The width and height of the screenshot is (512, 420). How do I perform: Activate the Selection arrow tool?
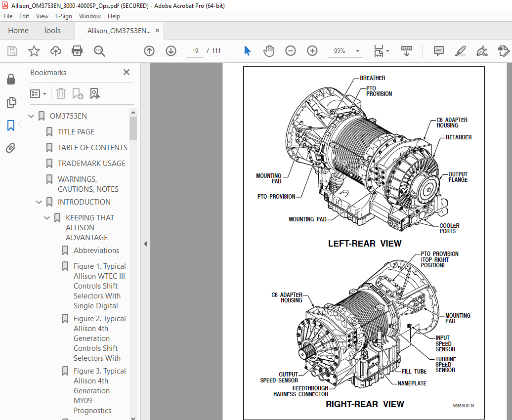(247, 51)
